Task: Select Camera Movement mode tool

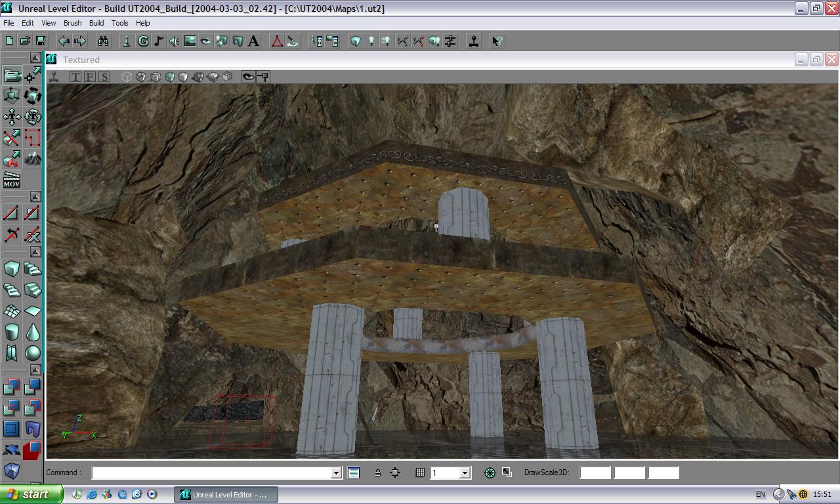Action: (12, 75)
